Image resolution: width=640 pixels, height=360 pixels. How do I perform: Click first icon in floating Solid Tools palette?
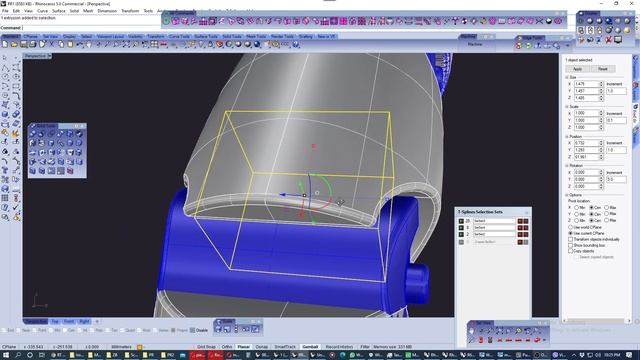click(x=33, y=133)
